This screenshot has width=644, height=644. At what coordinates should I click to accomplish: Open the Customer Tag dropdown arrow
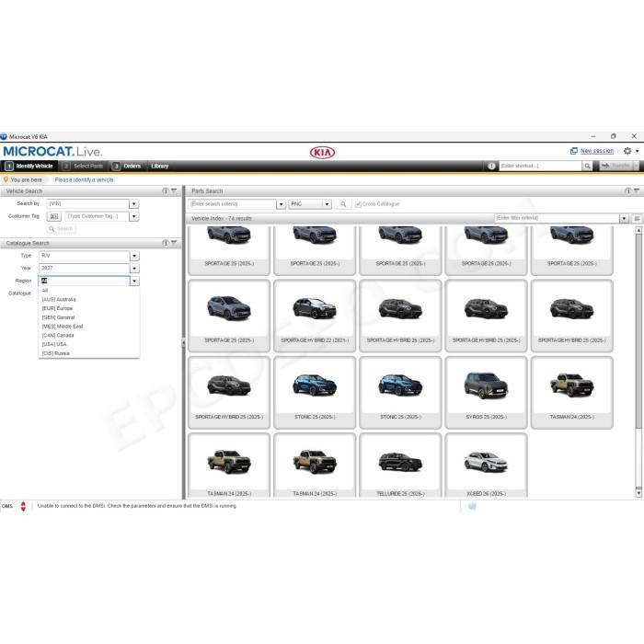[x=134, y=216]
